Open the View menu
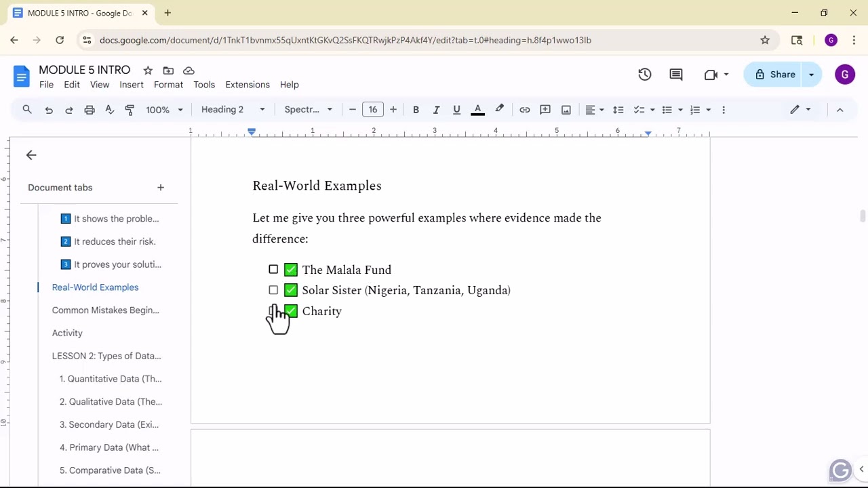This screenshot has width=868, height=488. 100,85
